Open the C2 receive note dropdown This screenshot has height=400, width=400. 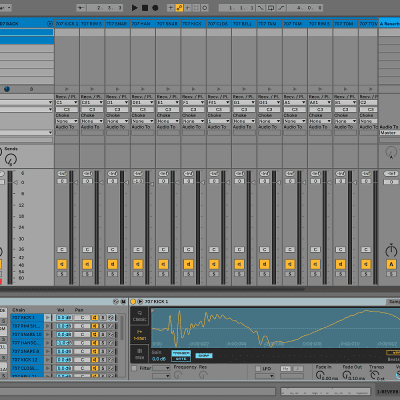(x=369, y=103)
